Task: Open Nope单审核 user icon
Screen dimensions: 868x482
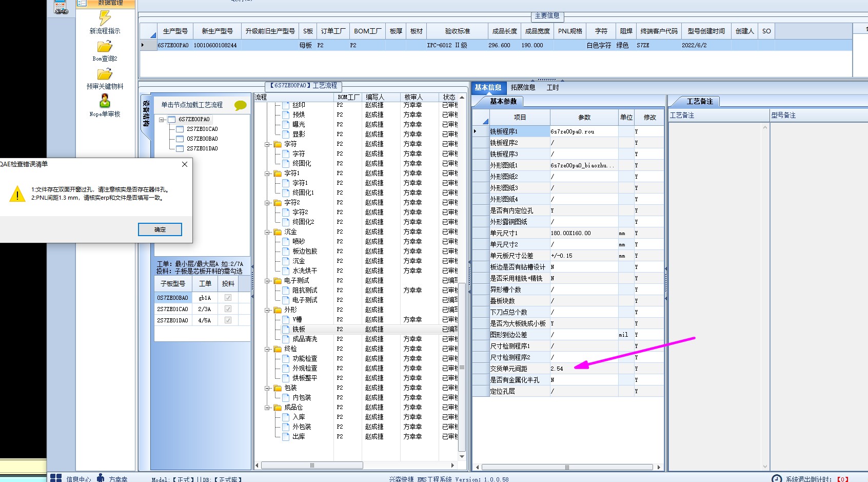Action: (105, 101)
